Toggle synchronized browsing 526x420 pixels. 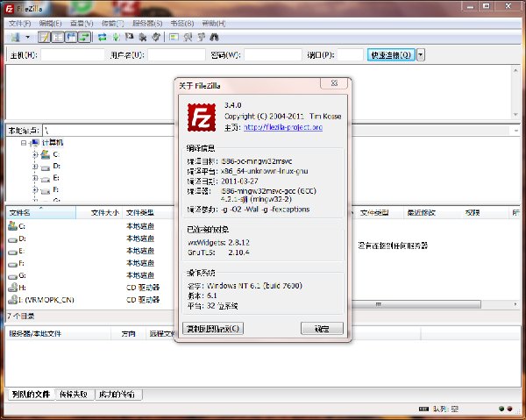point(201,37)
